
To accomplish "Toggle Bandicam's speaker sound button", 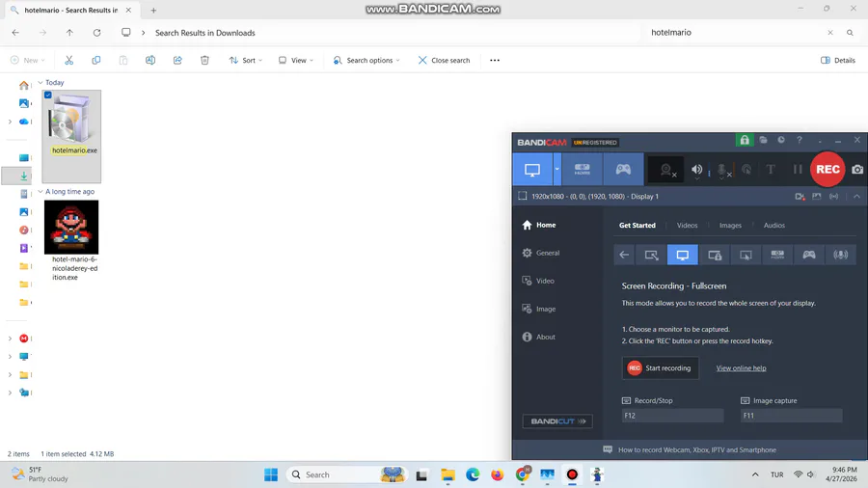I will click(697, 170).
